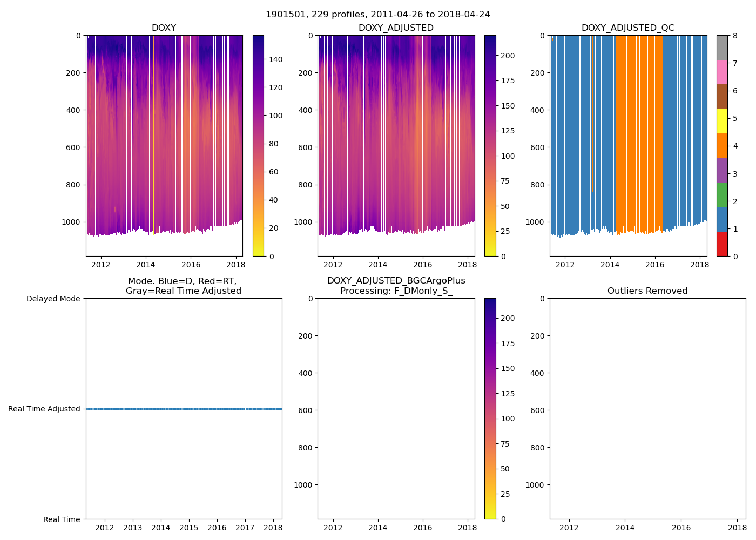
Task: Click the DOXY_ADJUSTED plot title
Action: tap(396, 28)
